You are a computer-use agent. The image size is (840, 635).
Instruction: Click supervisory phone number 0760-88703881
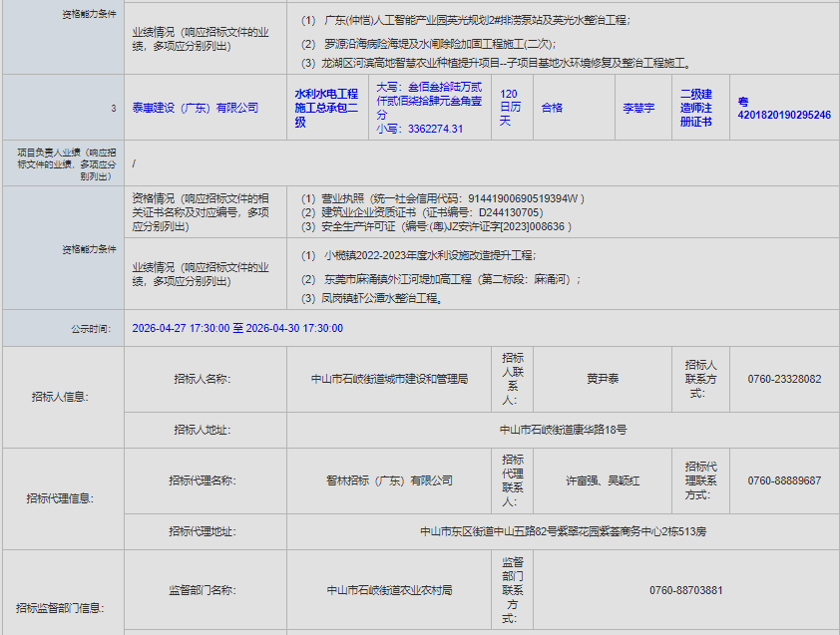685,590
